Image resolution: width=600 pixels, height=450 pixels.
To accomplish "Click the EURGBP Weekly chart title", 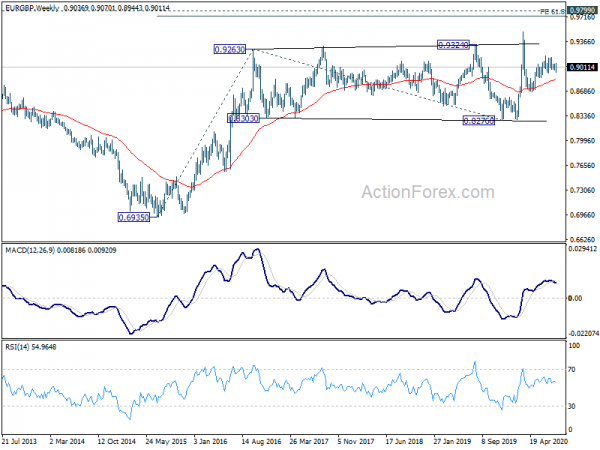I will pyautogui.click(x=87, y=8).
